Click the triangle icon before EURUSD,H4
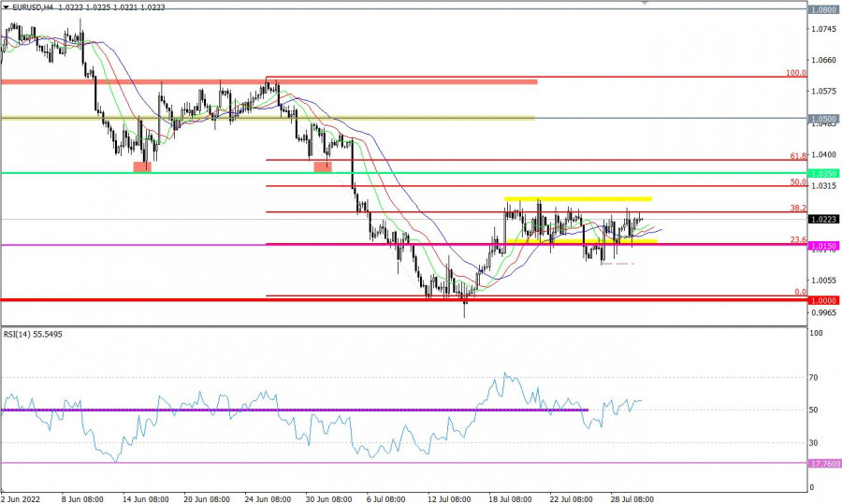This screenshot has width=842, height=504. (x=6, y=6)
